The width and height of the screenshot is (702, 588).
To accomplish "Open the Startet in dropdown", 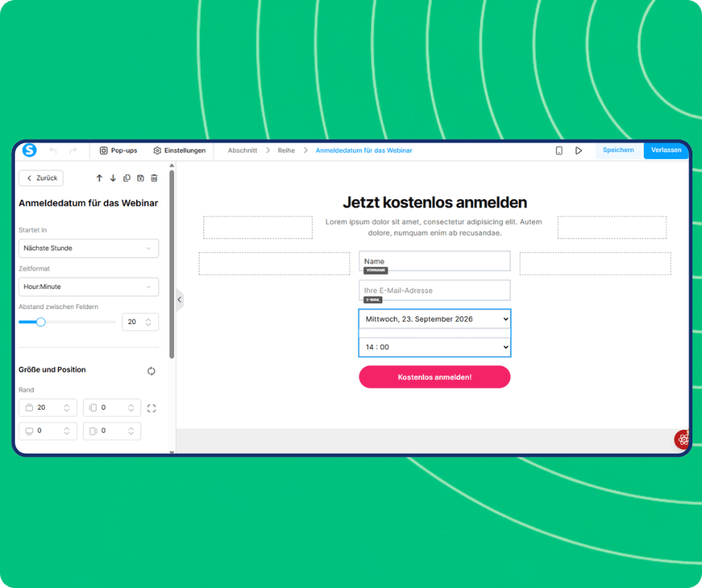I will coord(89,248).
